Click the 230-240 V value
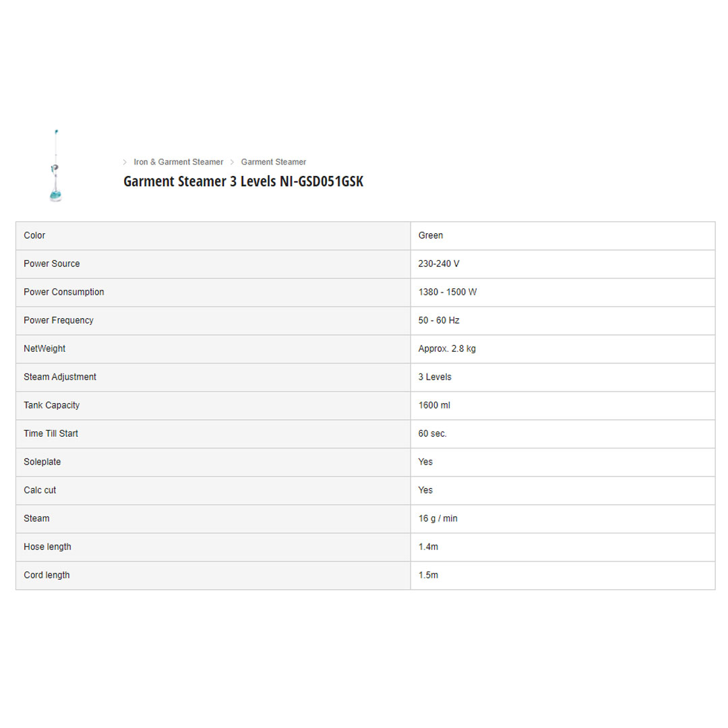Image resolution: width=728 pixels, height=728 pixels. click(x=439, y=264)
